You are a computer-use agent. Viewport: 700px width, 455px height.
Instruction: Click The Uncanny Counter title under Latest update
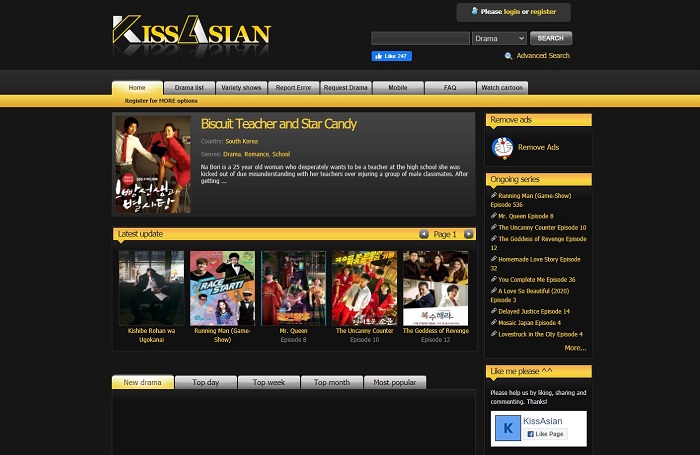[364, 331]
